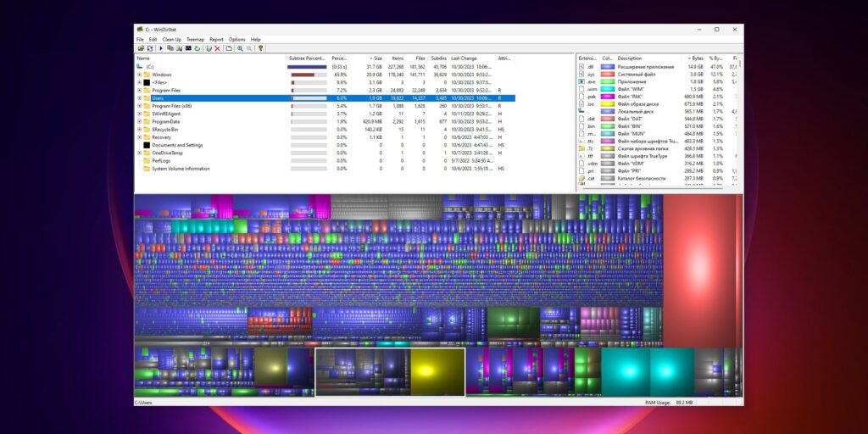
Task: Open the Treemap menu
Action: coord(195,40)
